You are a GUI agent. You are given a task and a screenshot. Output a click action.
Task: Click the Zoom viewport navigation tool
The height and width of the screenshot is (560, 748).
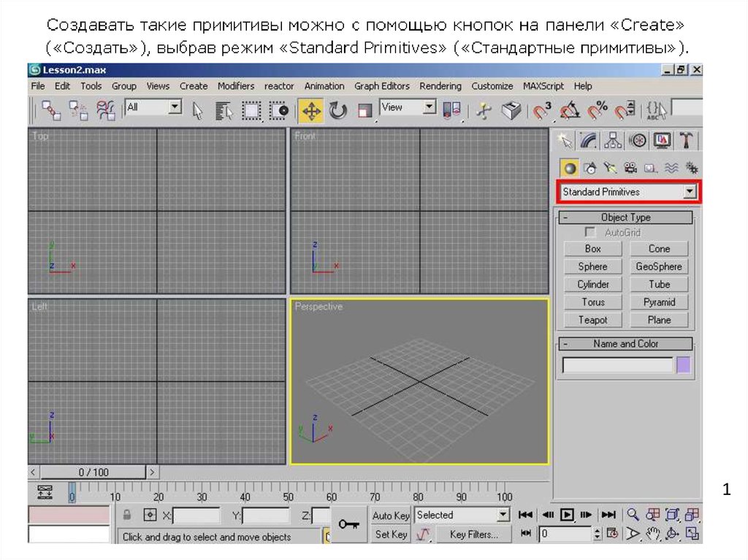633,515
